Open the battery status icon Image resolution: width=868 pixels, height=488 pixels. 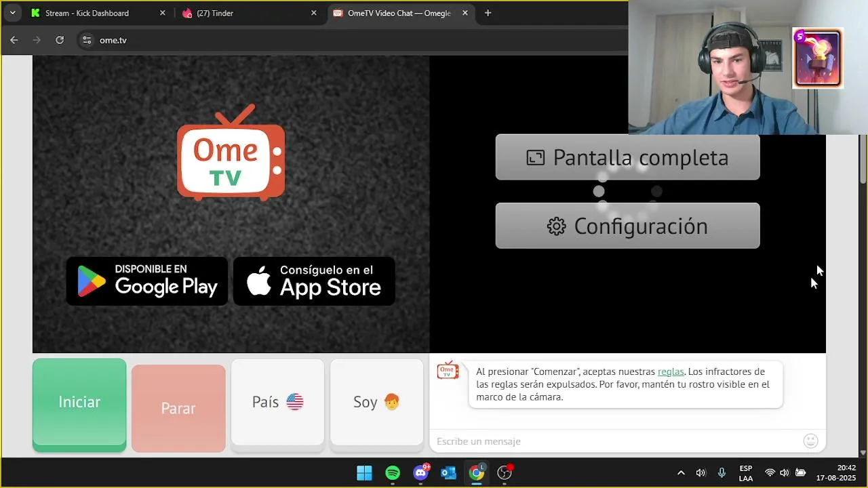(x=801, y=473)
